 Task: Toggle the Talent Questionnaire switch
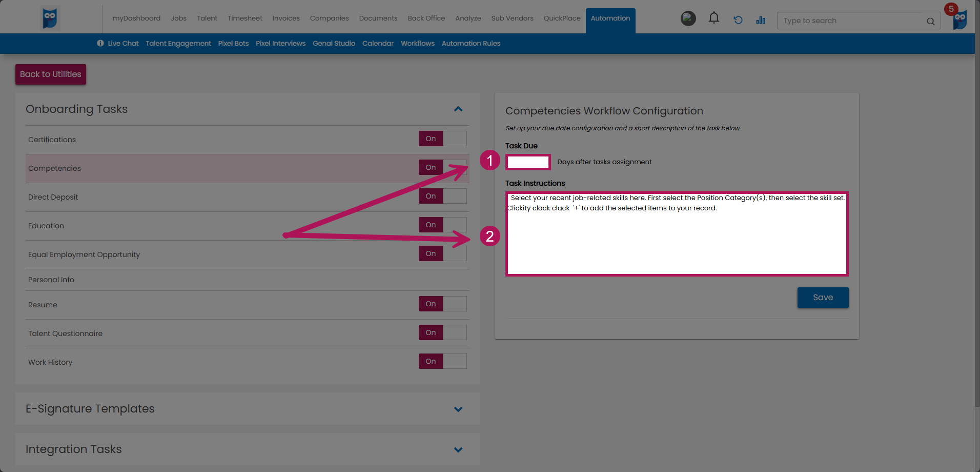[442, 332]
